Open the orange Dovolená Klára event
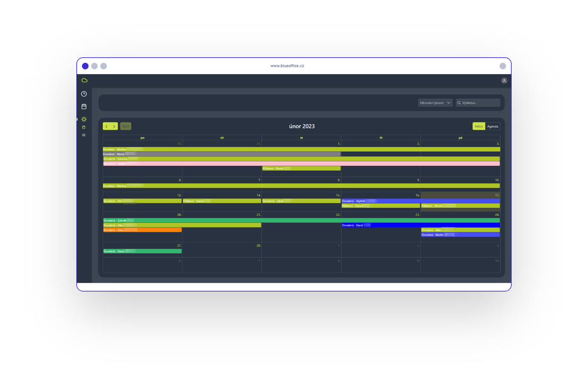The width and height of the screenshot is (588, 387). (142, 230)
